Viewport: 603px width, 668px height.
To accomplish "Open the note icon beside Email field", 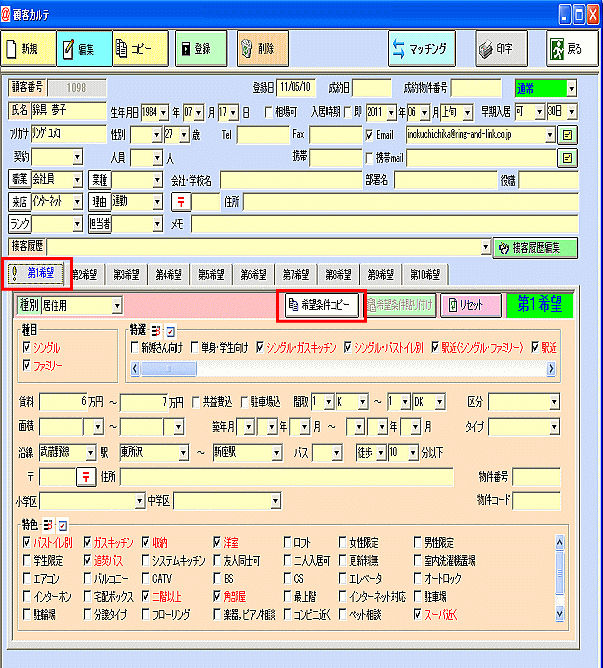I will (x=567, y=135).
